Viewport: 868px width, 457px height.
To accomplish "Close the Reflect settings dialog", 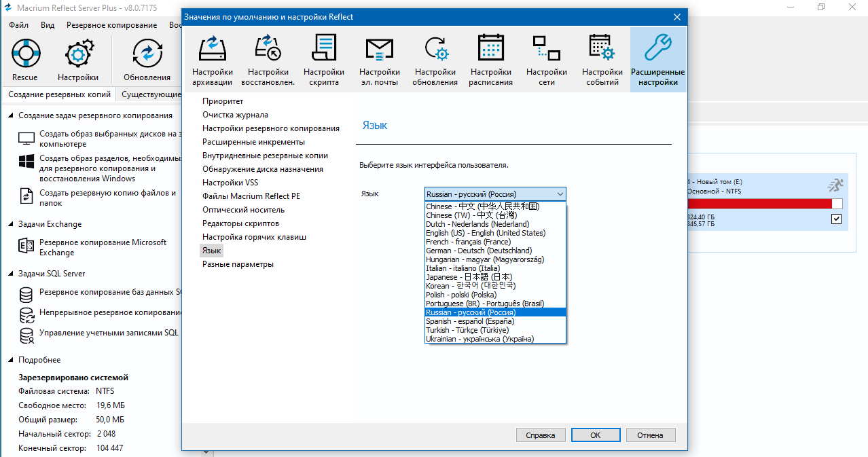I will tap(676, 17).
